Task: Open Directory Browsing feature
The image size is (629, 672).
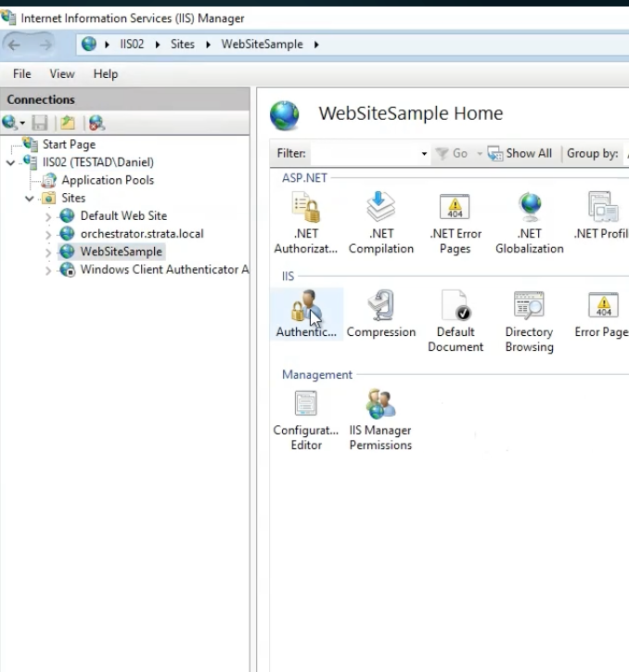Action: [530, 321]
